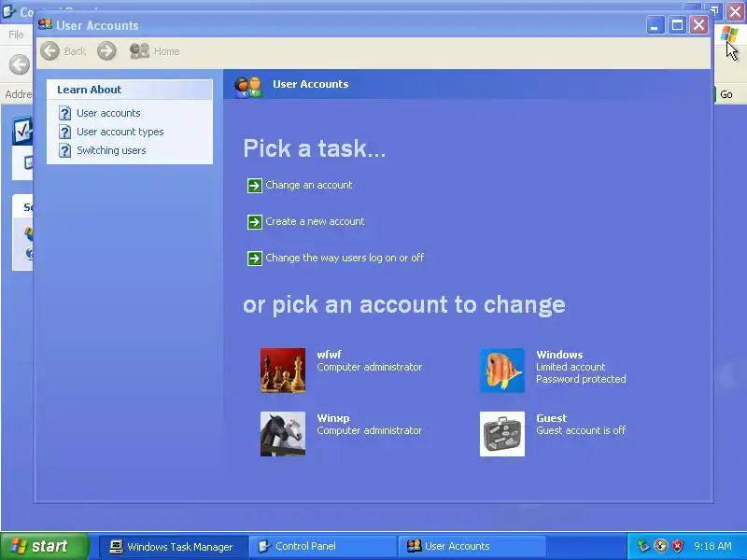This screenshot has width=747, height=560.
Task: Click the User Accounts title bar icon
Action: (45, 24)
